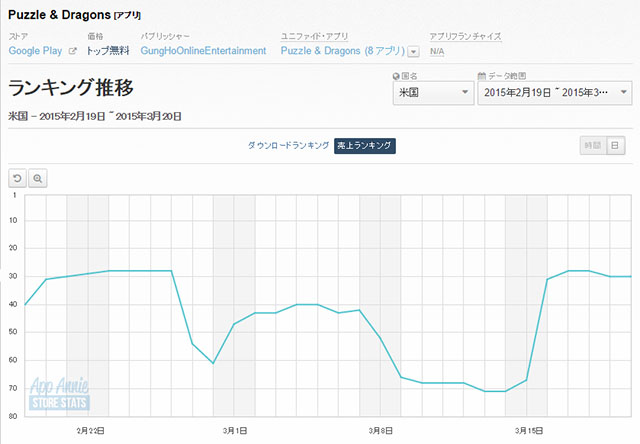Click the lowest point on the ranking line near 70

(x=495, y=391)
